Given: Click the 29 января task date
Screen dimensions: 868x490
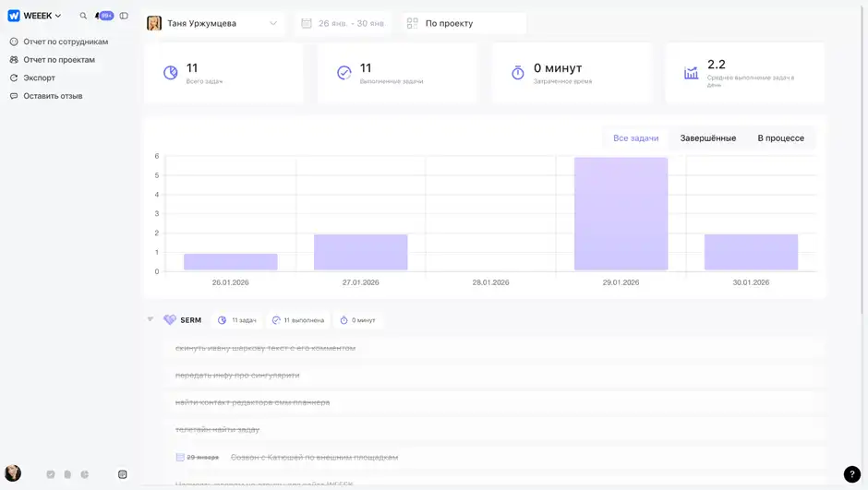Looking at the screenshot, I should (202, 458).
